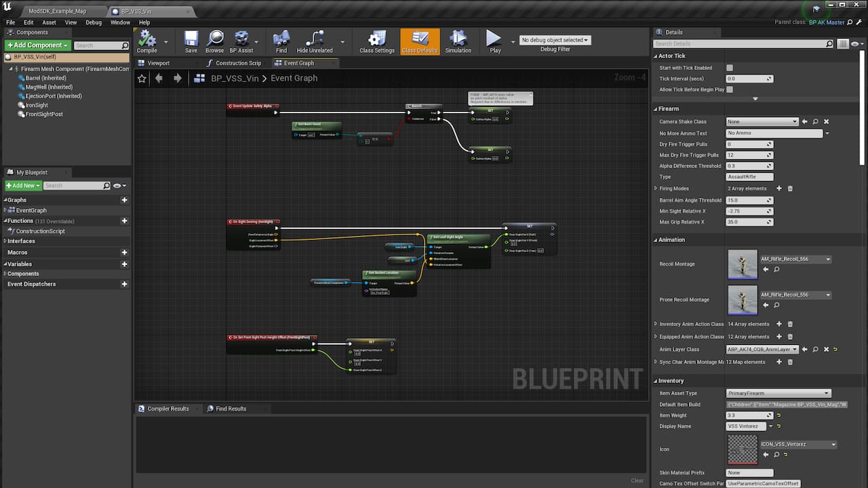Viewport: 868px width, 488px height.
Task: Enable Start with Tick Enabled checkbox
Action: coord(730,68)
